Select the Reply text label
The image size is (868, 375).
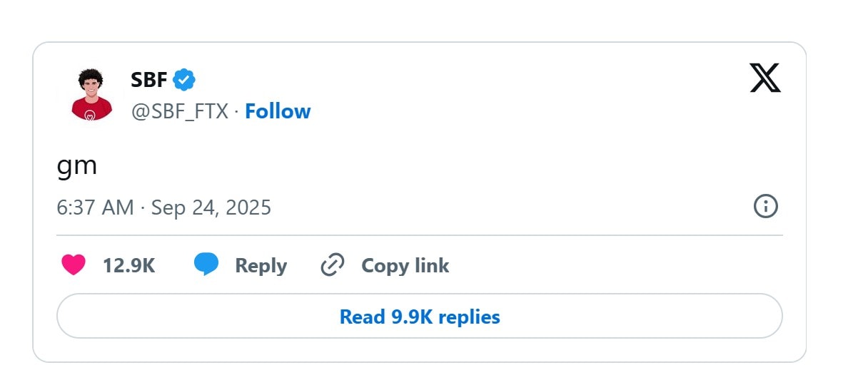(261, 266)
